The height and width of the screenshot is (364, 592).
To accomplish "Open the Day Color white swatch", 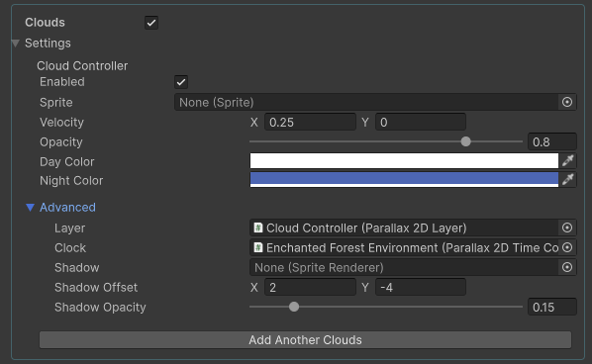I will point(404,160).
